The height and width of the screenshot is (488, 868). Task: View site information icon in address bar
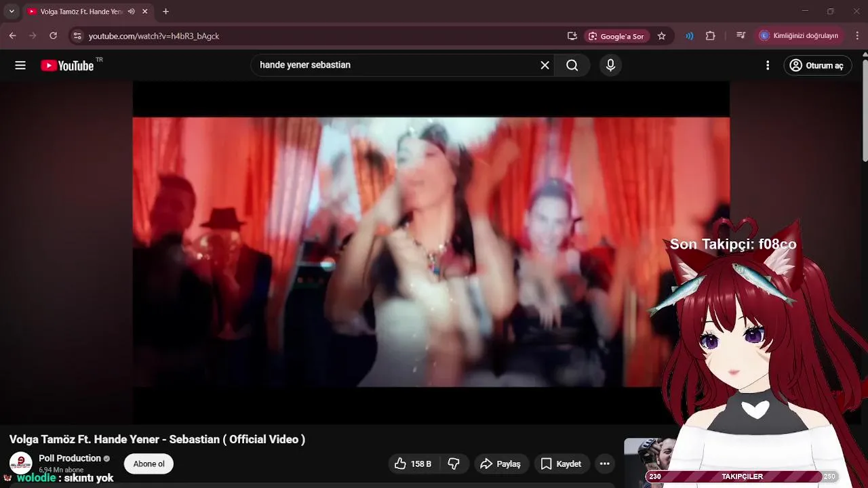[77, 36]
